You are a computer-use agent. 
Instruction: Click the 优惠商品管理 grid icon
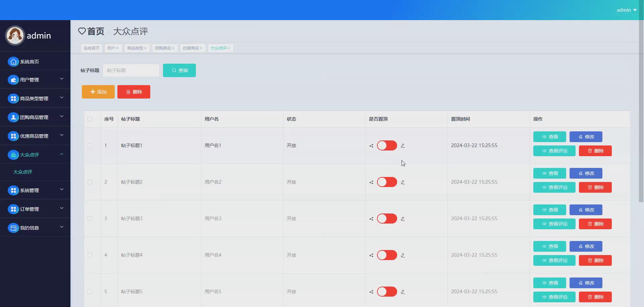pyautogui.click(x=13, y=136)
